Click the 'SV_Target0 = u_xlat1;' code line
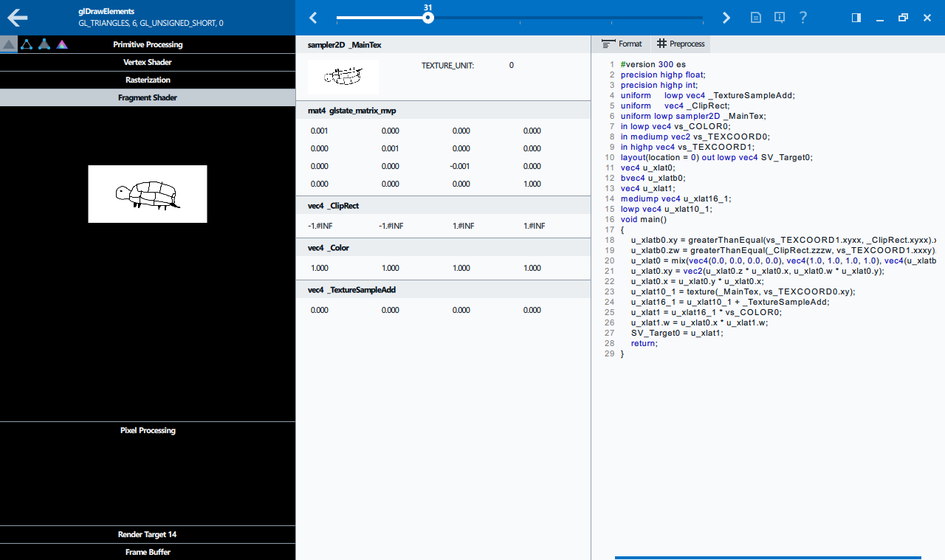The width and height of the screenshot is (945, 560). (677, 333)
